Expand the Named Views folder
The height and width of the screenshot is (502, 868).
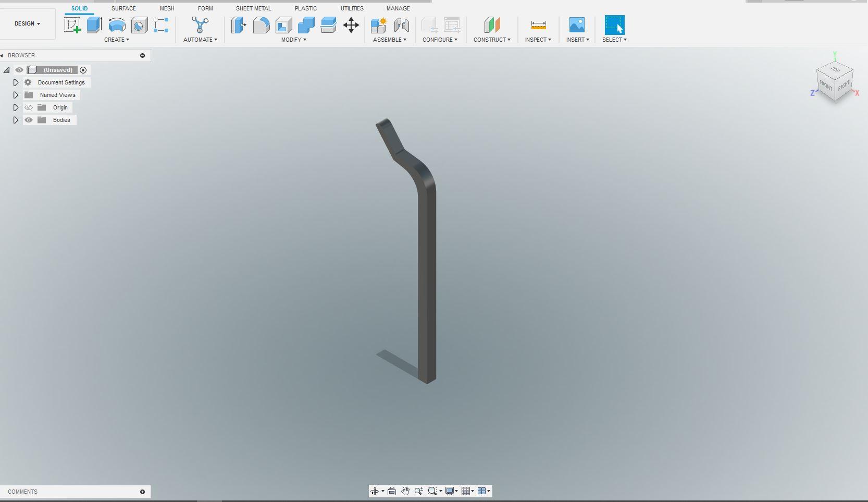click(16, 95)
